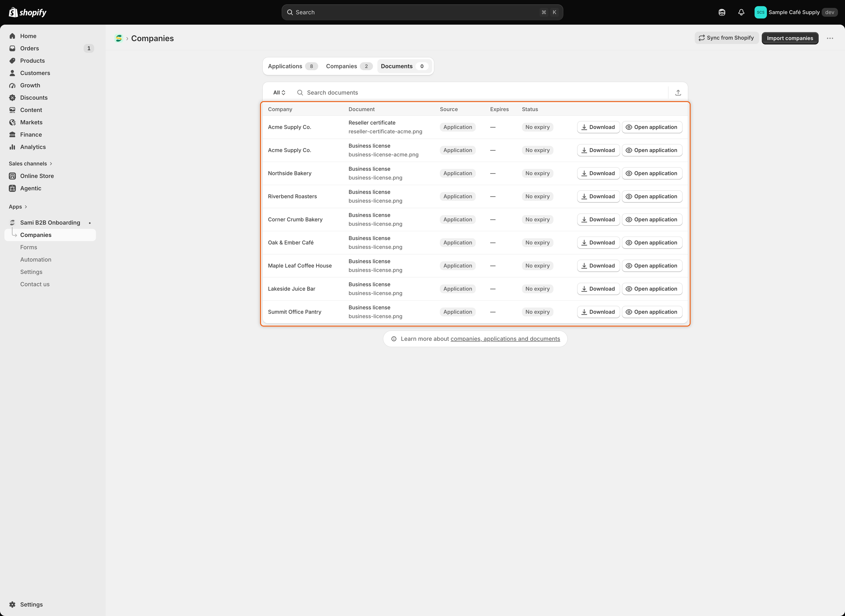Open companies, applications and documents link

pyautogui.click(x=505, y=339)
